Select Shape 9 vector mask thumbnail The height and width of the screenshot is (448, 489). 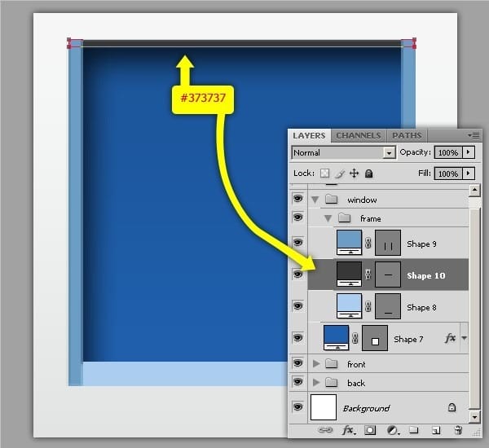[x=388, y=243]
